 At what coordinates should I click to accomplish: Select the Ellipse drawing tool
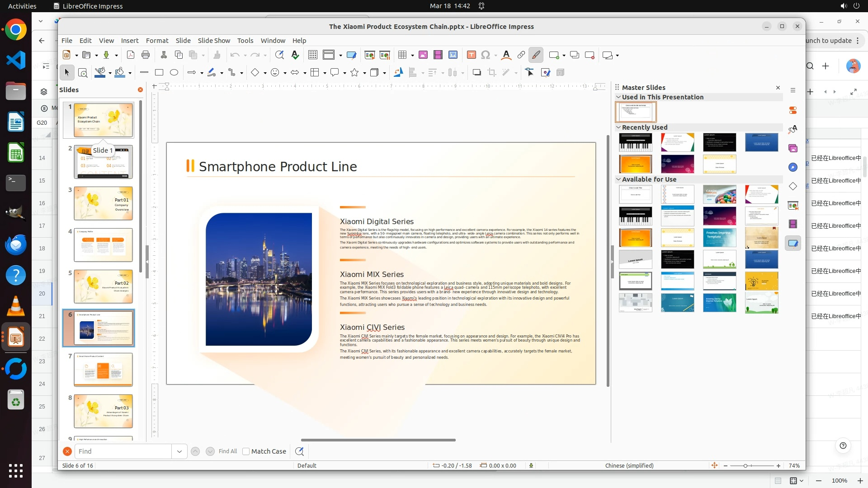click(x=174, y=72)
